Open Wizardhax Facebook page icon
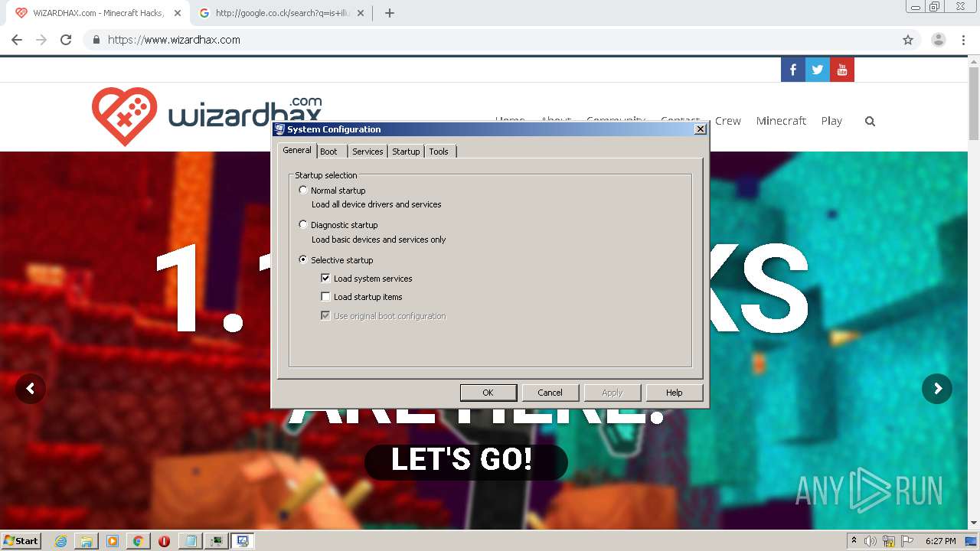The width and height of the screenshot is (980, 551). 793,70
